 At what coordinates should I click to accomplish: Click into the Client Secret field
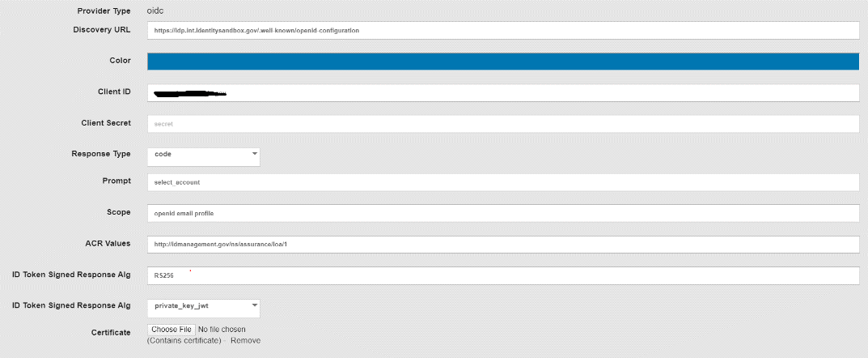pos(502,124)
